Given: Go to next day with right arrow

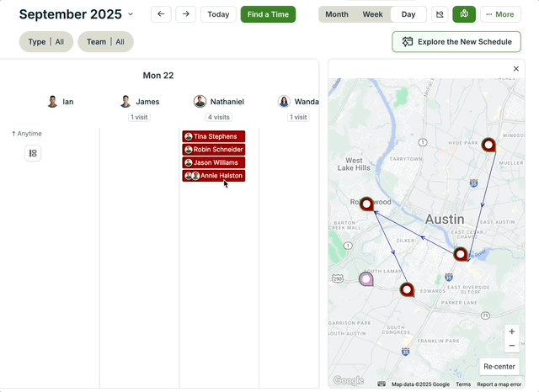Looking at the screenshot, I should click(x=186, y=14).
